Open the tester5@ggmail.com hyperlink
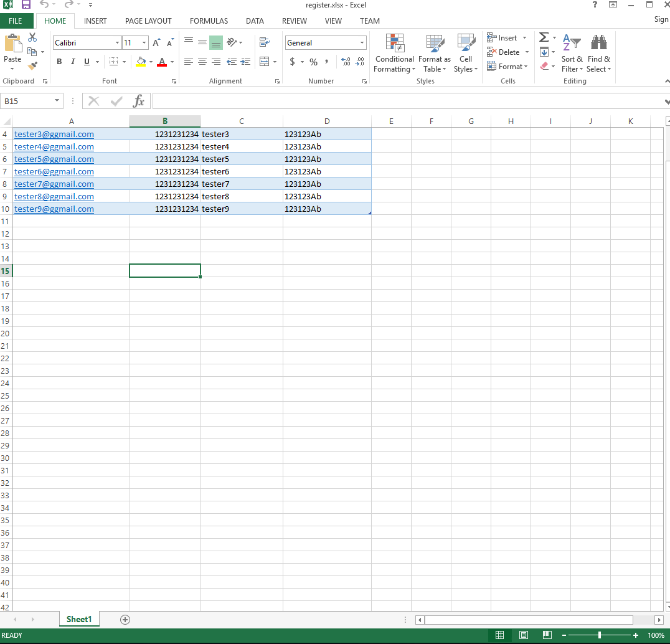 click(54, 159)
